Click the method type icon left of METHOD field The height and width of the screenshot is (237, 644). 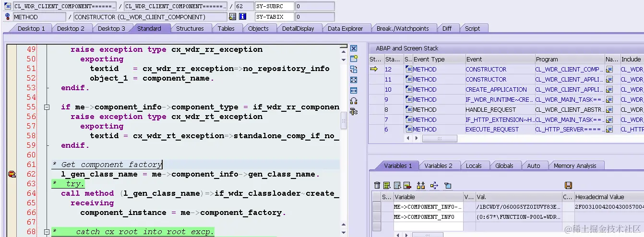tap(7, 17)
